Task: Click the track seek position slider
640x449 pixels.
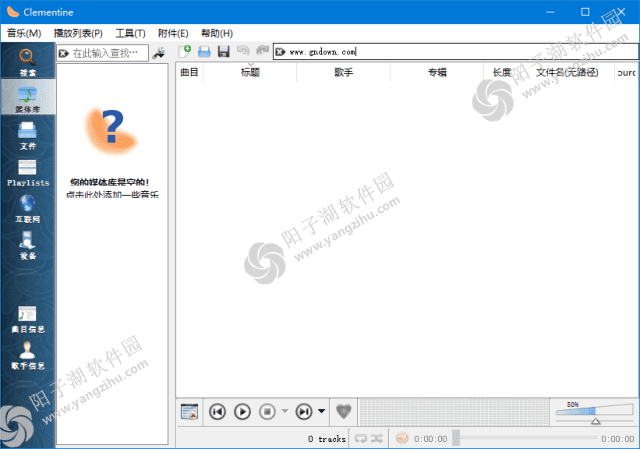Action: point(524,438)
